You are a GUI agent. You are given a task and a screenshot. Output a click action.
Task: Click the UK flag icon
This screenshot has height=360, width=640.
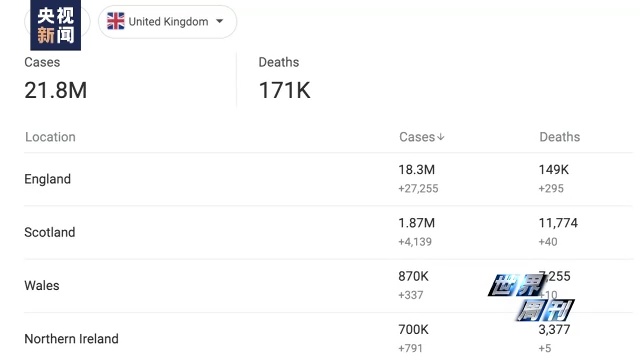pos(116,21)
